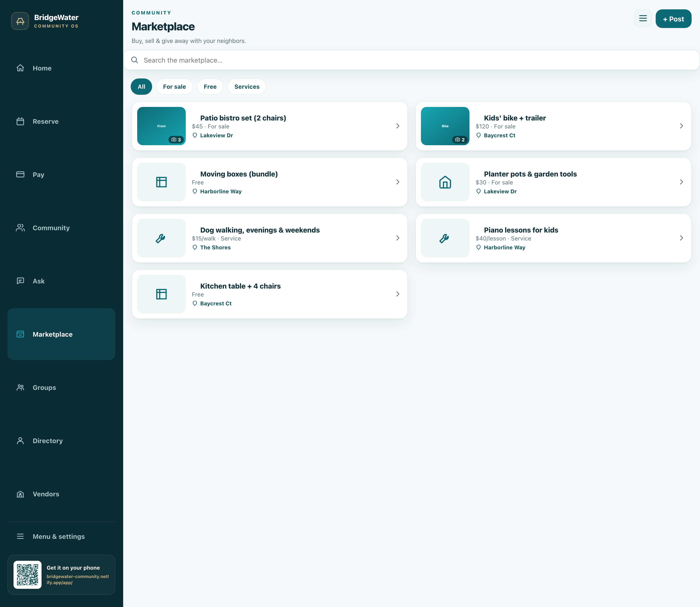This screenshot has height=607, width=700.
Task: Expand the Patio bistro set listing chevron
Action: [x=398, y=126]
